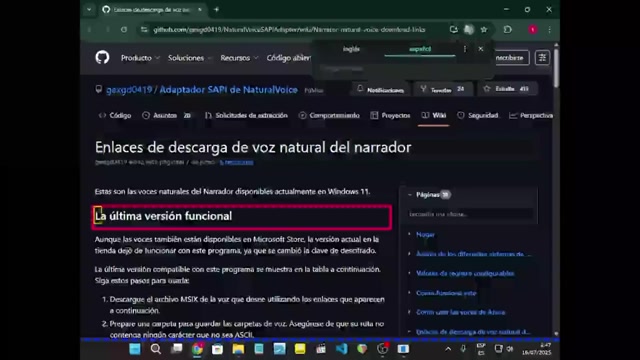Reload the page with the refresh icon
Image resolution: width=640 pixels, height=360 pixels.
(x=124, y=29)
